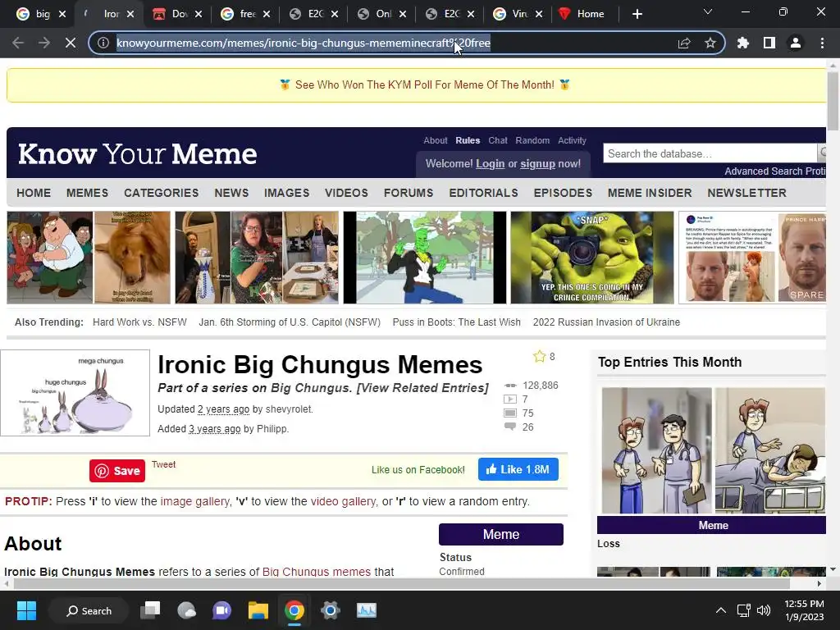840x630 pixels.
Task: Click the [View Related Entries] link
Action: pyautogui.click(x=422, y=388)
